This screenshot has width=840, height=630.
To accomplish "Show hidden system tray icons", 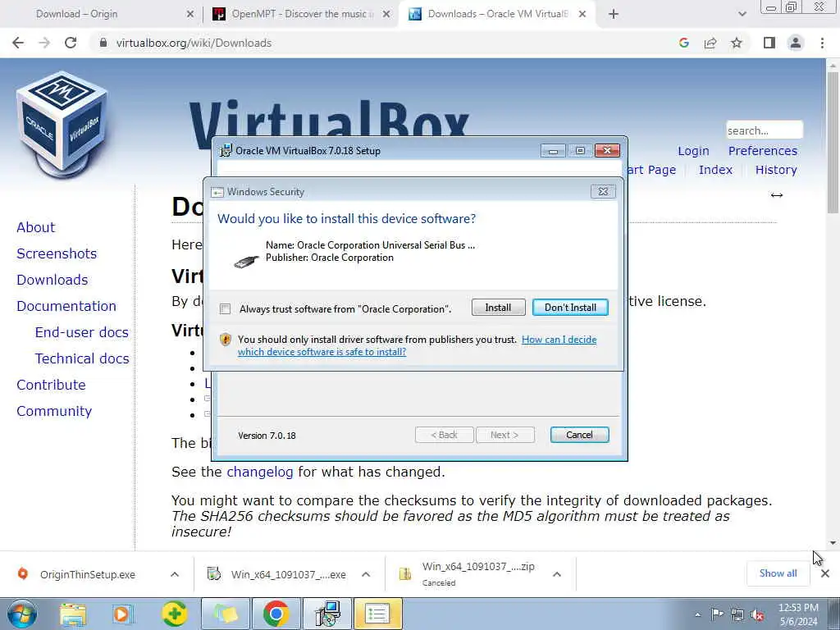I will (x=697, y=614).
